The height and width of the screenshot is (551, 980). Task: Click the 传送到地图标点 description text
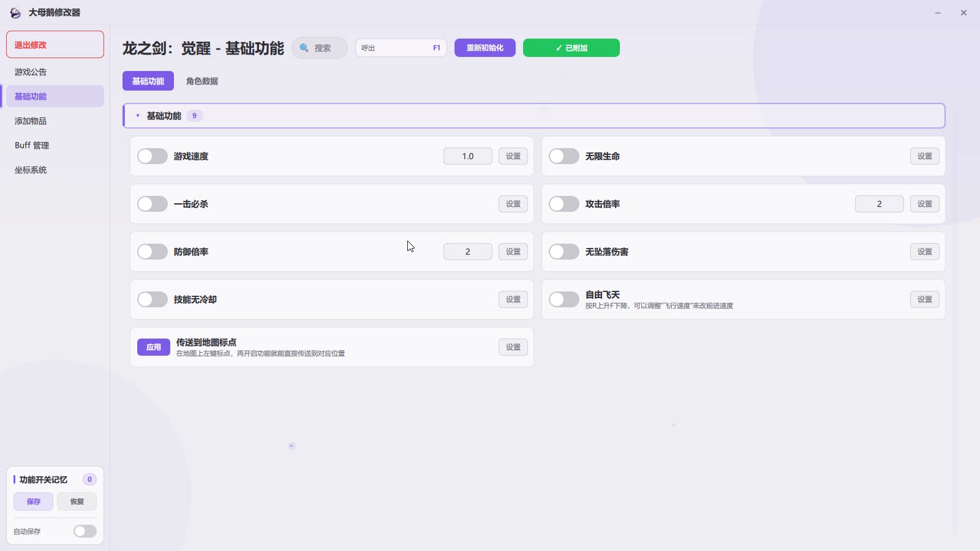(260, 353)
